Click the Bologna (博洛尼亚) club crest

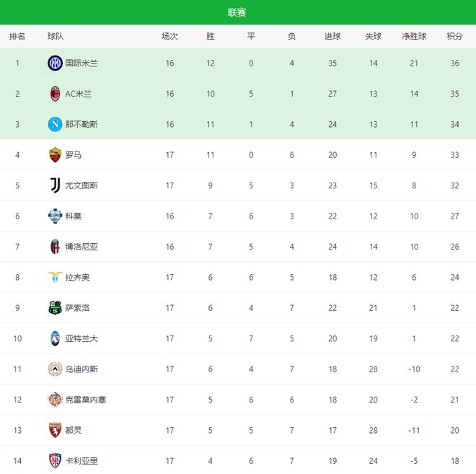[x=55, y=247]
